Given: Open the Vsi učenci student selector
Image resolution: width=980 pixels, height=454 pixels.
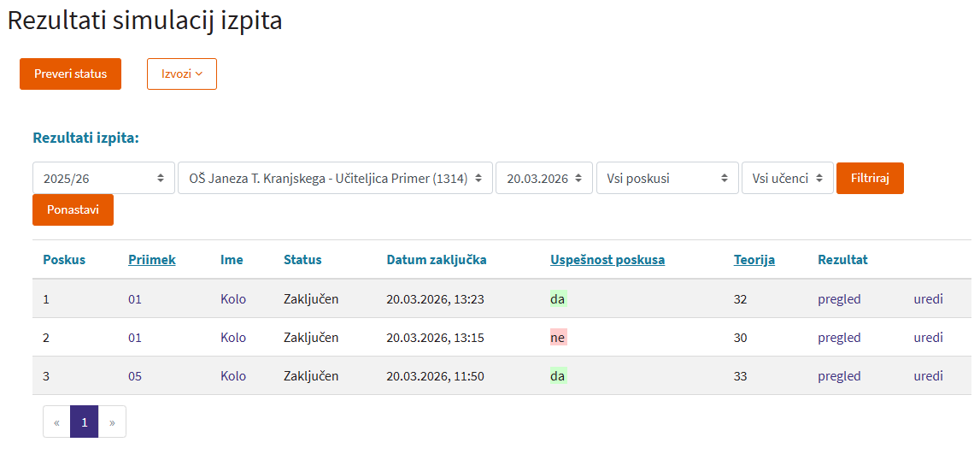Looking at the screenshot, I should coord(787,179).
